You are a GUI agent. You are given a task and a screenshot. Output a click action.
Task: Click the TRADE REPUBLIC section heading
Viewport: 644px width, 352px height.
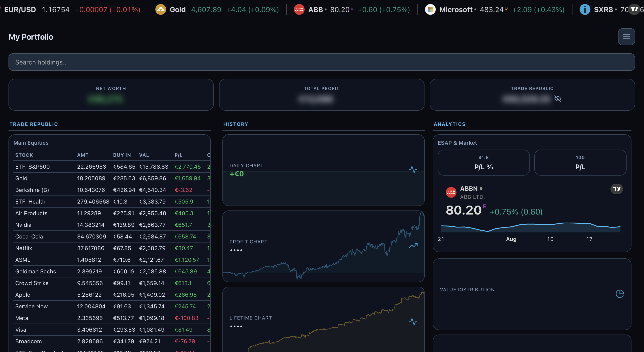pos(34,124)
